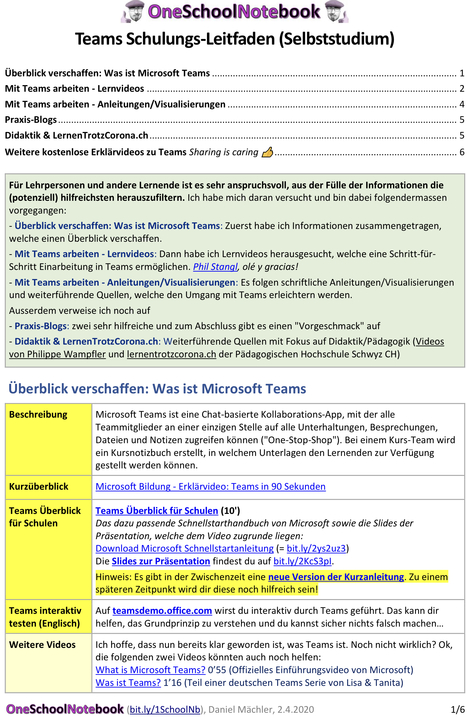Open TOC entry Überblick verschaffen: Was ist Microsoft Teams
Screen dimensions: 467x717
click(x=235, y=73)
